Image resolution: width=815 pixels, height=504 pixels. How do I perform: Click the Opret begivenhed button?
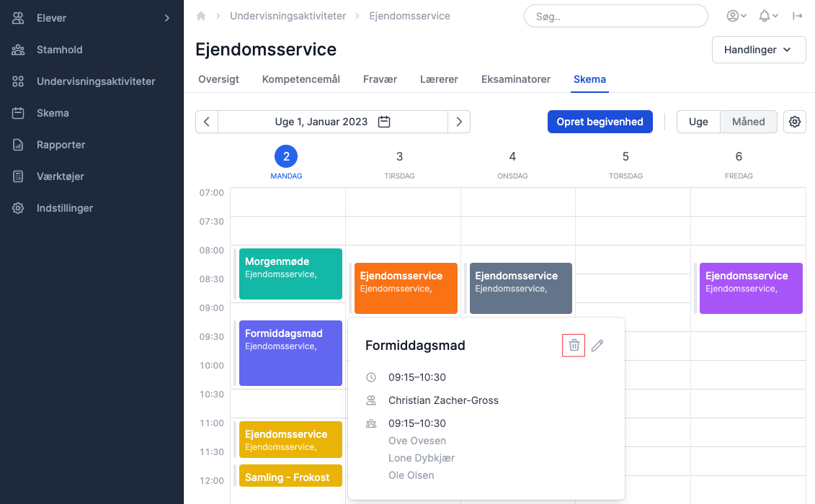(600, 122)
